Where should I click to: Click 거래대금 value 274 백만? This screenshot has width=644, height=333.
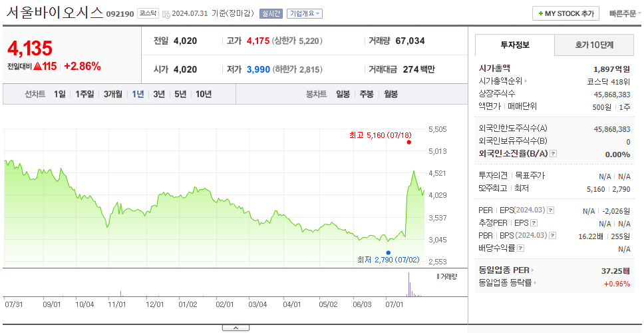(x=418, y=69)
